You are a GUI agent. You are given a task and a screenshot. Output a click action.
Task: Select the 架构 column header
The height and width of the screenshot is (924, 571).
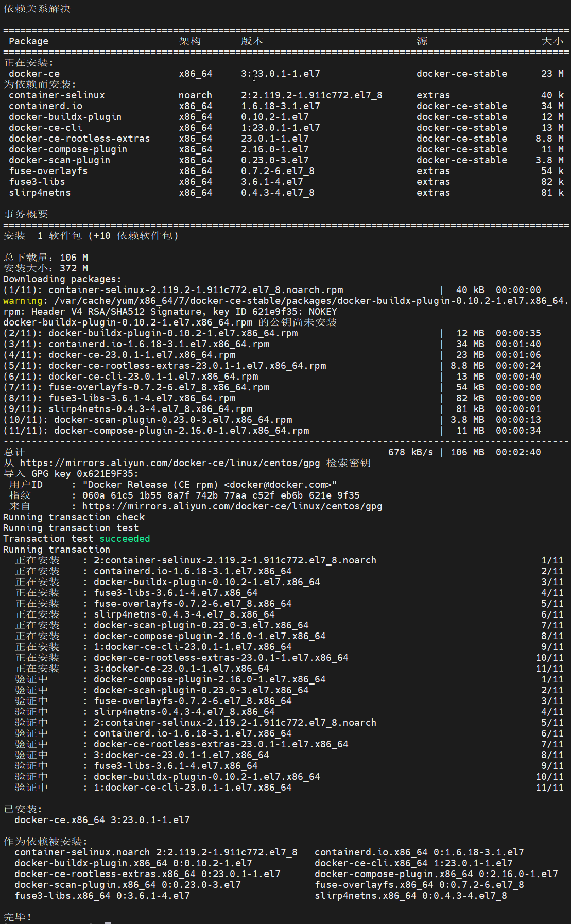(x=190, y=41)
